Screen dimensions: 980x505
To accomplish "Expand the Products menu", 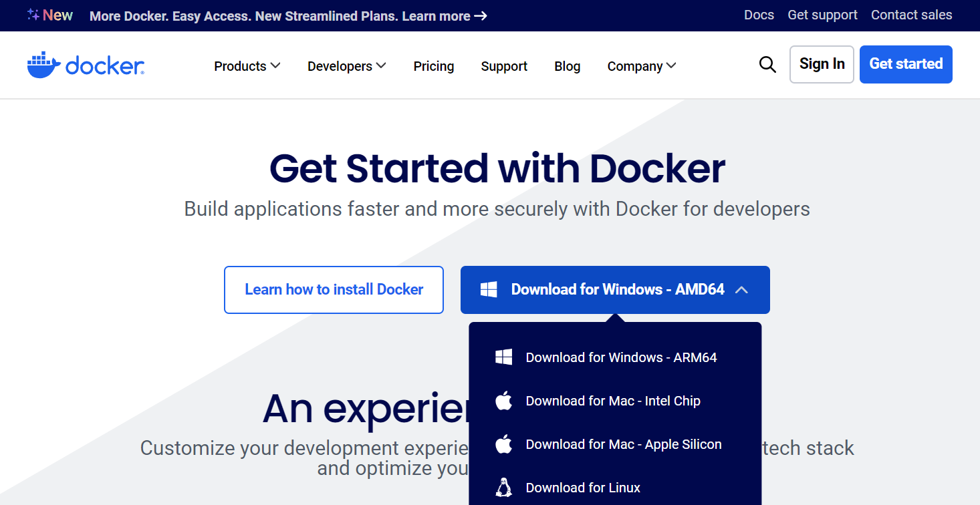I will (247, 66).
